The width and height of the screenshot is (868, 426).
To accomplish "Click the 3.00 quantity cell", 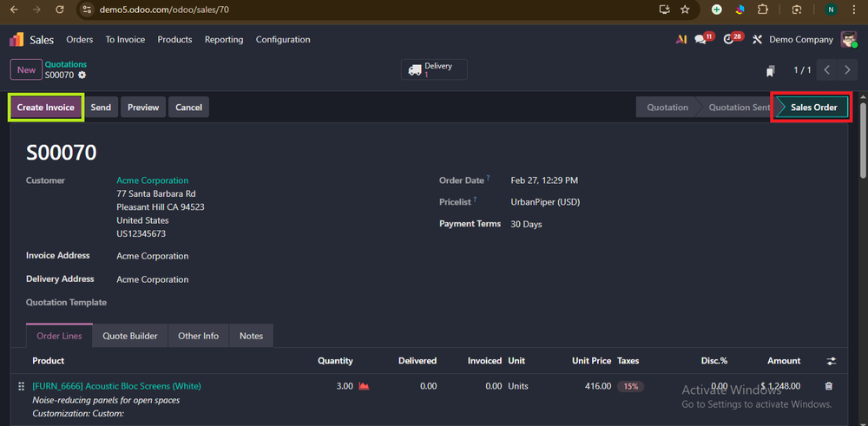I will [345, 386].
